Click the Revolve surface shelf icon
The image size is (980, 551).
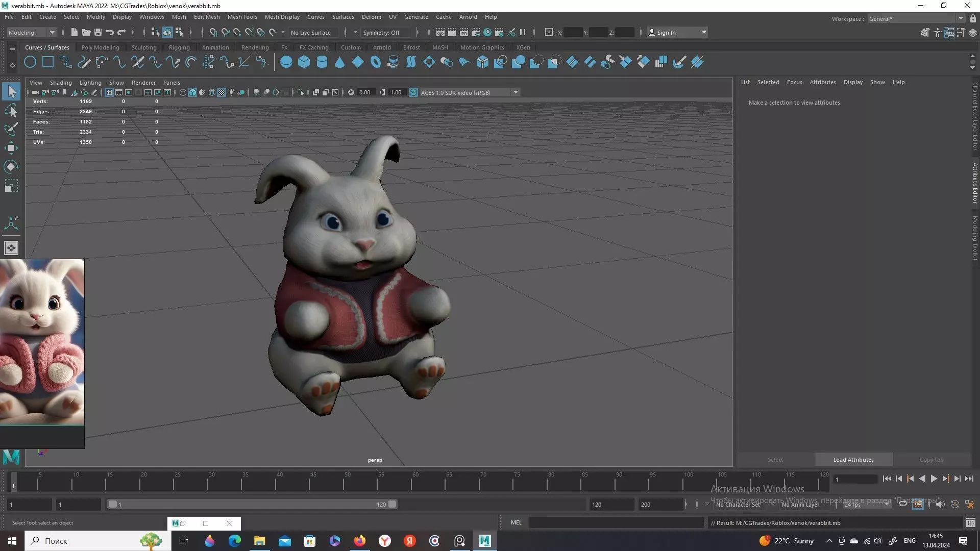(393, 62)
